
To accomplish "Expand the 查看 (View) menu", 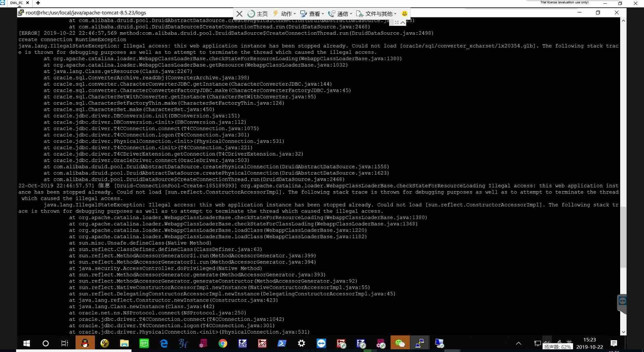I will pyautogui.click(x=312, y=14).
